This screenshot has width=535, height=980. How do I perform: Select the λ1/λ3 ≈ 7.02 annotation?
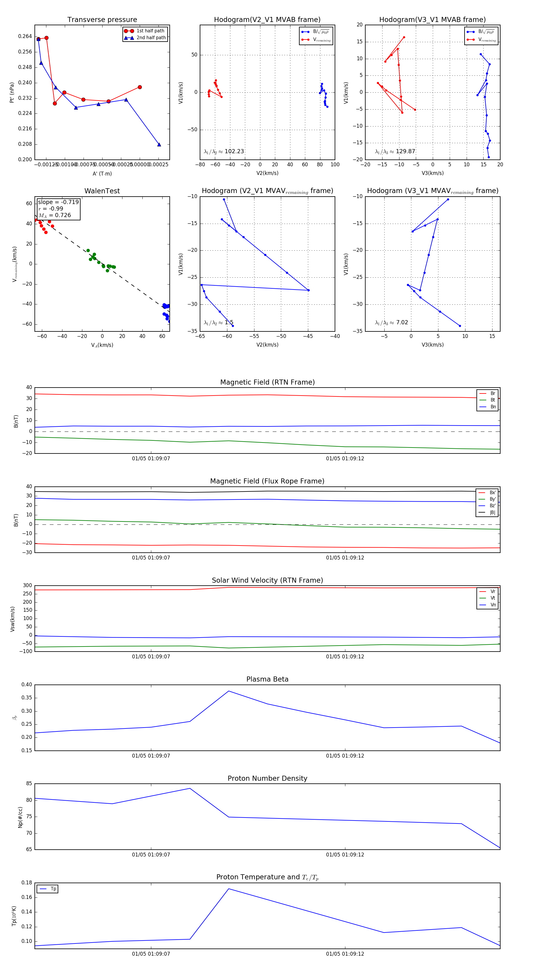coord(391,323)
